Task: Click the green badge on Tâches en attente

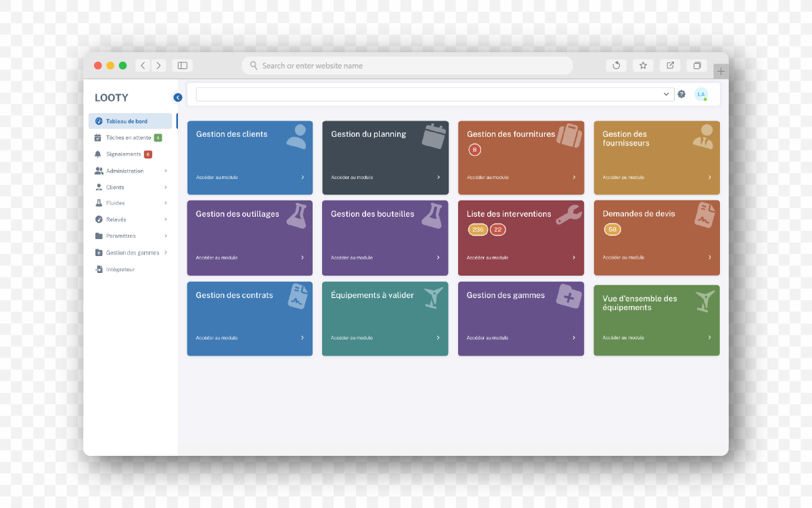Action: click(x=158, y=137)
